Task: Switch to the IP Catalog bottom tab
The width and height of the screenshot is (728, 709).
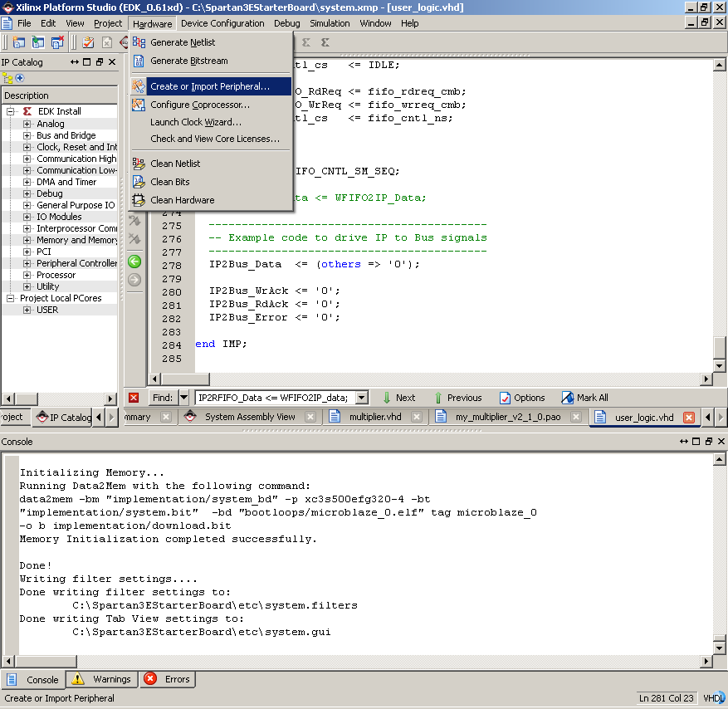Action: [x=64, y=418]
